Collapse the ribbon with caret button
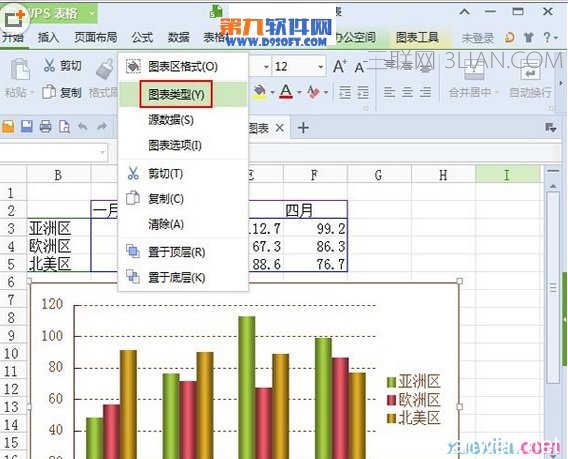Viewport: 568px width, 459px height. coord(464,12)
